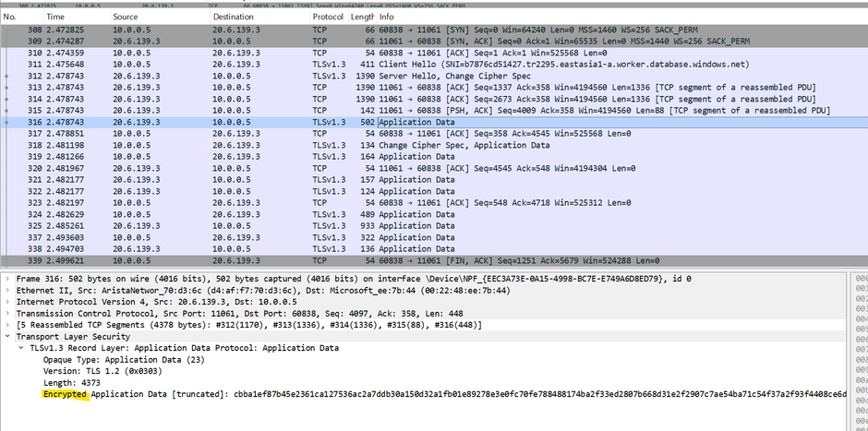
Task: Select packet 320 ACK Seq=4545 row
Action: (434, 168)
